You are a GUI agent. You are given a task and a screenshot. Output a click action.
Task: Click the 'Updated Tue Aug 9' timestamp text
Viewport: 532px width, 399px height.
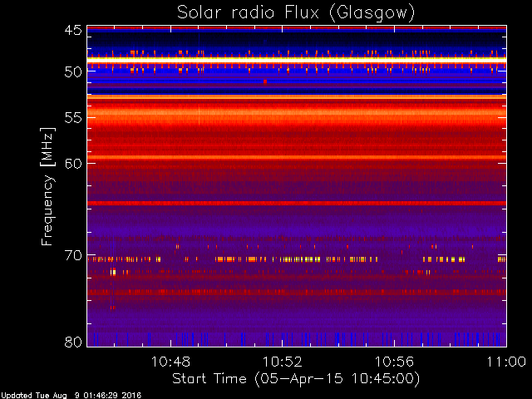click(71, 396)
